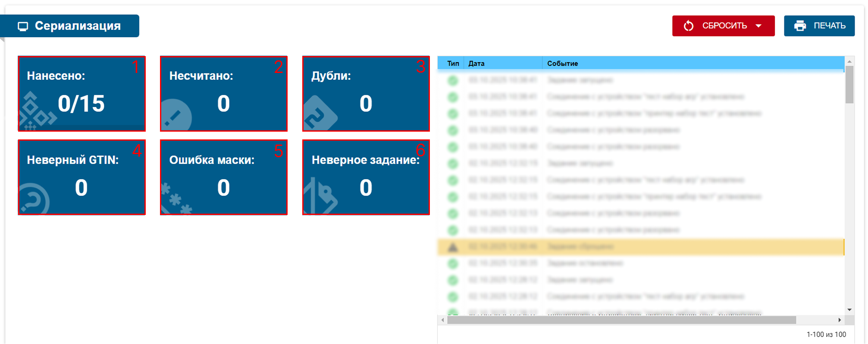Click the reset arrow icon on СБРОСИТЬ
The image size is (868, 344).
point(689,26)
